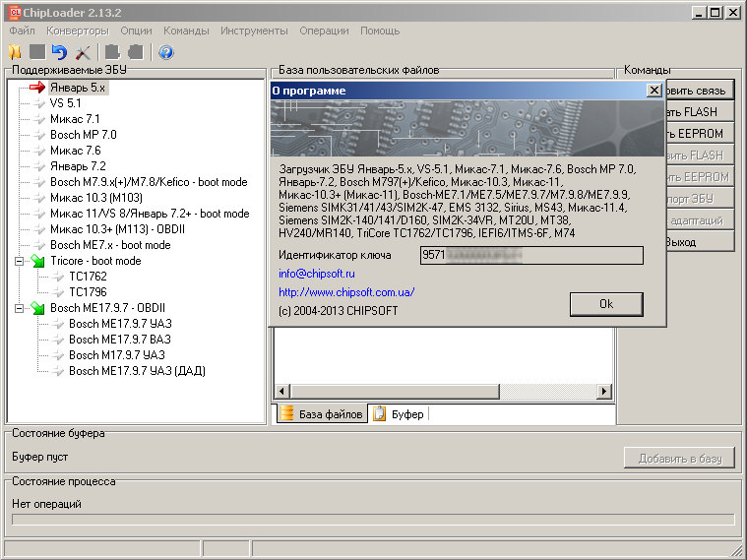Open settings via wrench and screwdriver icon
The image size is (747, 560).
[x=83, y=52]
